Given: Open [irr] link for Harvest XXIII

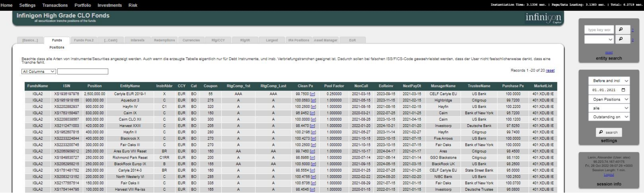Looking at the screenshot, I should tap(312, 126).
